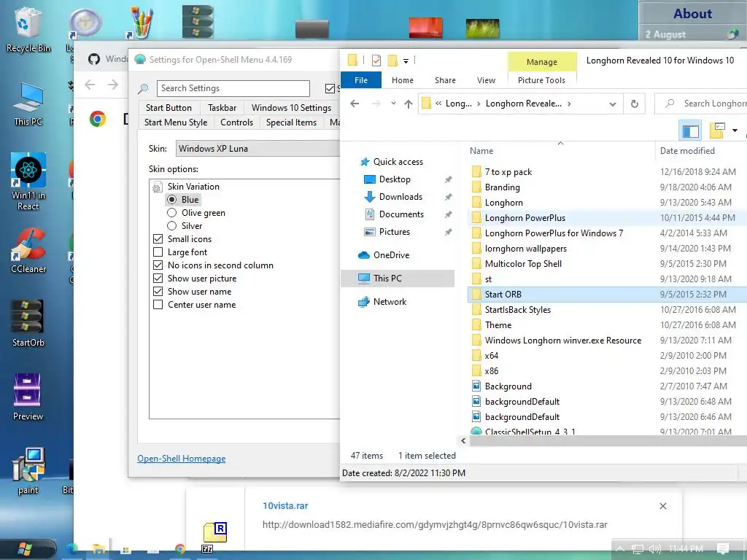Screen dimensions: 747x560
Task: Click the Explorer Back arrow
Action: point(355,104)
